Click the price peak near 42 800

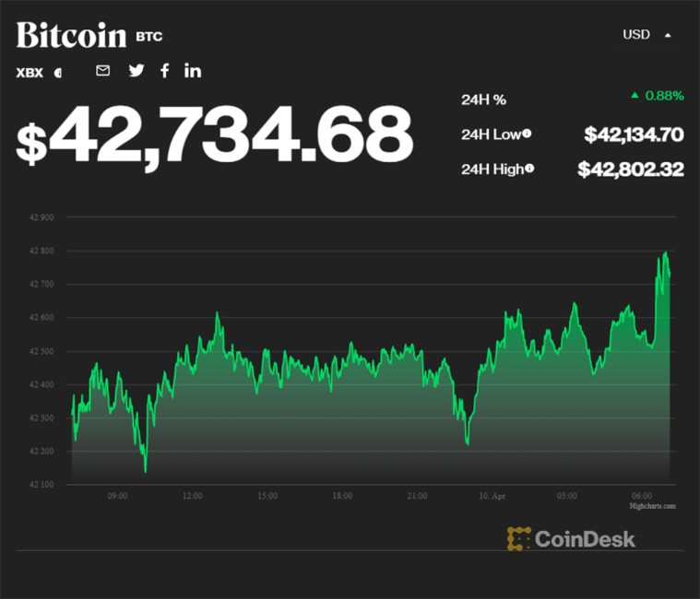click(x=665, y=253)
